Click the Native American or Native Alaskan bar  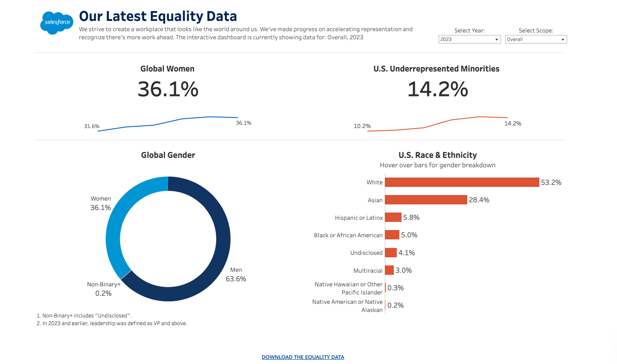pyautogui.click(x=386, y=305)
